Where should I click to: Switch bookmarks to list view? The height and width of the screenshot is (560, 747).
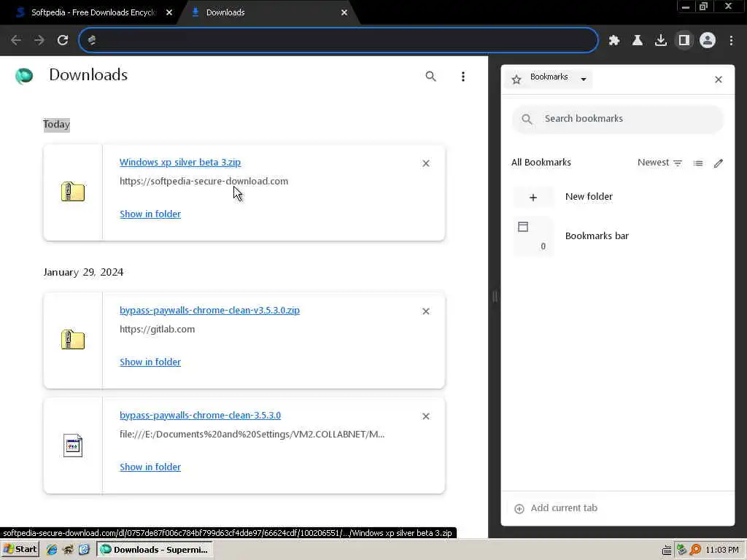pos(698,163)
